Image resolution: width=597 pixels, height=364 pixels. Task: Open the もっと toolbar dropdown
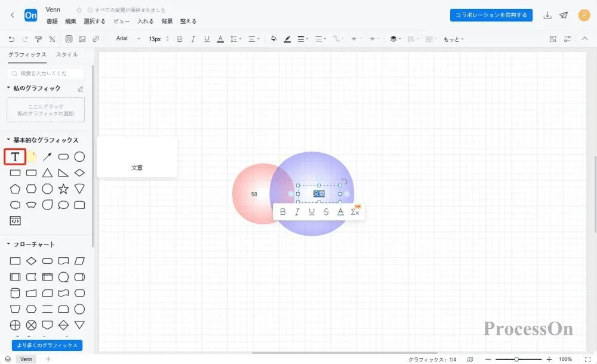451,38
